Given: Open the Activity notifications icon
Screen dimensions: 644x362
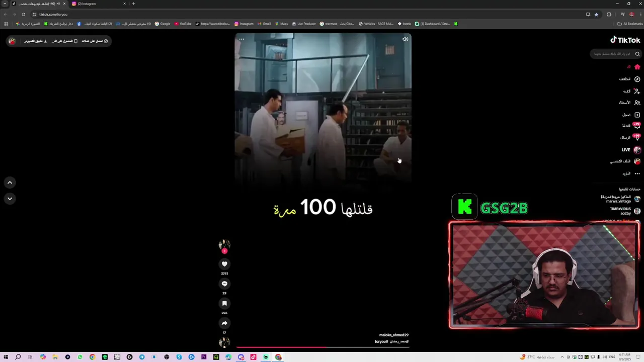Looking at the screenshot, I should click(637, 126).
